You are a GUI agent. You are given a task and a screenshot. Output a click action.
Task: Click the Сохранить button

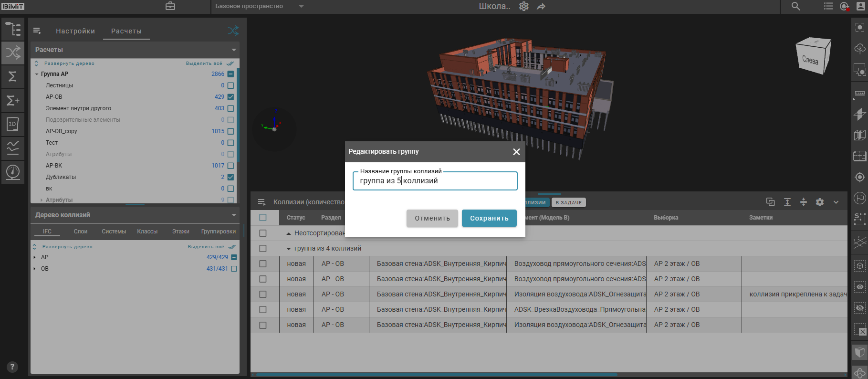[489, 218]
